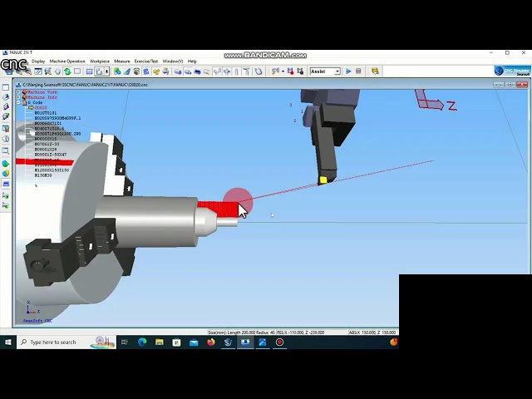Open Microsoft Edge from the taskbar
Image resolution: width=532 pixels, height=399 pixels.
click(142, 342)
